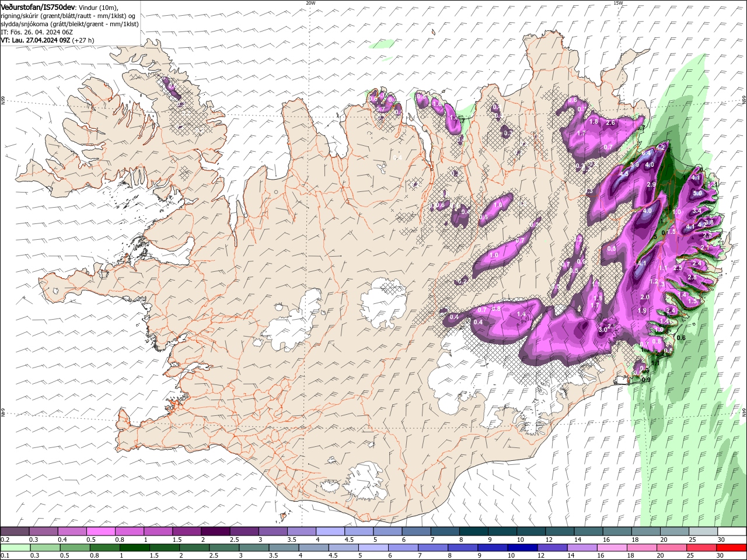This screenshot has width=747, height=560.
Task: Click the 4.5 snowfall value label
Action: tap(624, 174)
